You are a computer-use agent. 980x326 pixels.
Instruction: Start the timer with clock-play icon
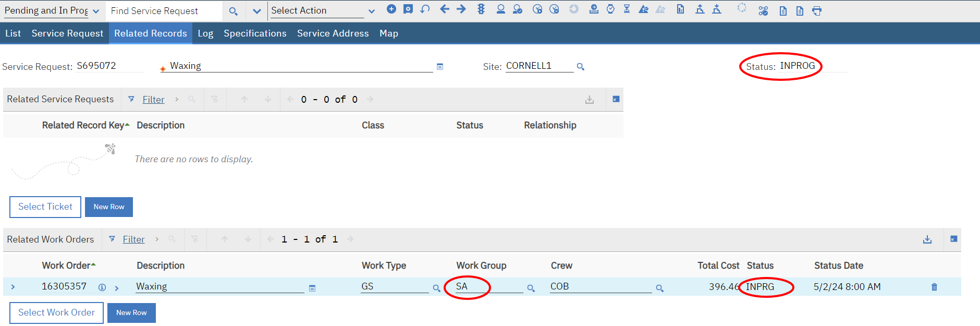click(x=537, y=9)
